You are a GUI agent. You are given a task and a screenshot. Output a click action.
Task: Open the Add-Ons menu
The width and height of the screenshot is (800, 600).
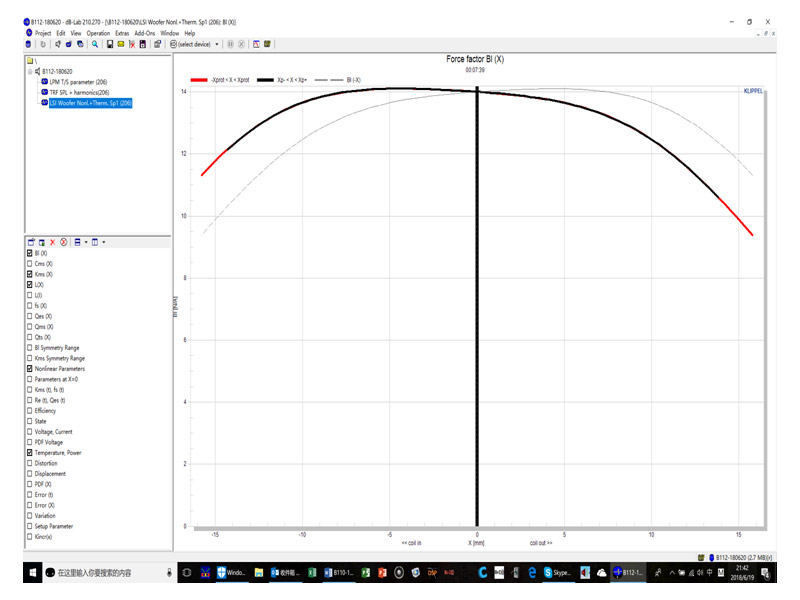pos(145,33)
